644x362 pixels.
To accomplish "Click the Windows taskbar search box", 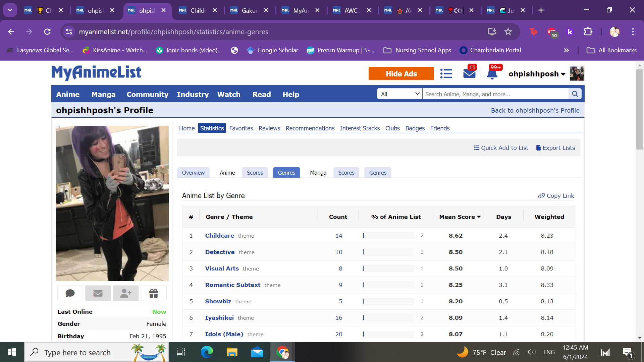I will [x=97, y=352].
